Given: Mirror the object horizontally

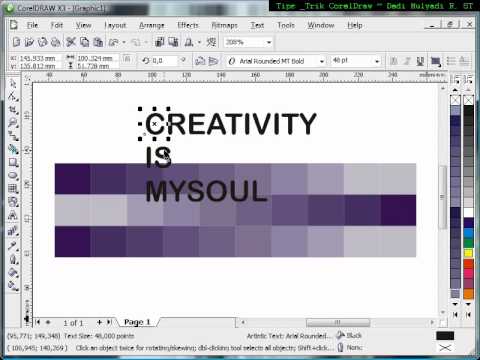Looking at the screenshot, I should pyautogui.click(x=200, y=61).
